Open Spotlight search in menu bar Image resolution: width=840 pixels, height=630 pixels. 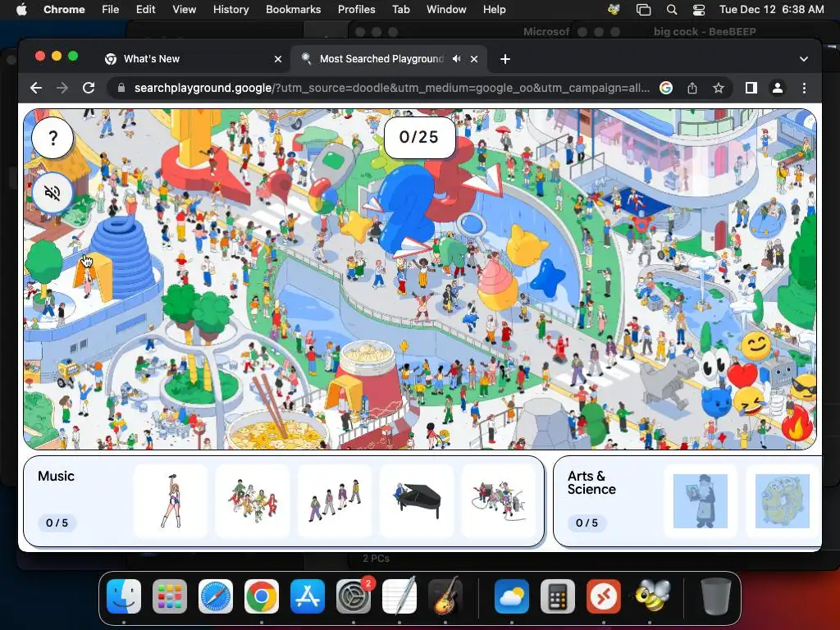point(671,9)
